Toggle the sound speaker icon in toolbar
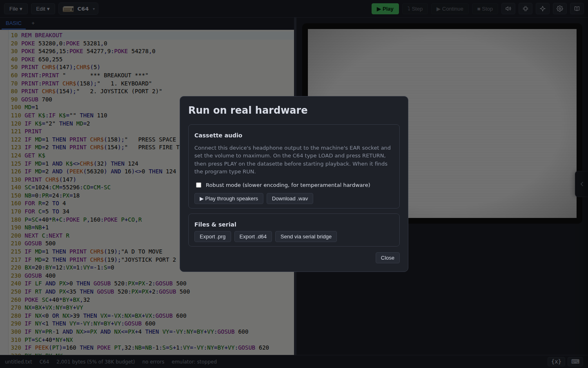 [x=508, y=9]
